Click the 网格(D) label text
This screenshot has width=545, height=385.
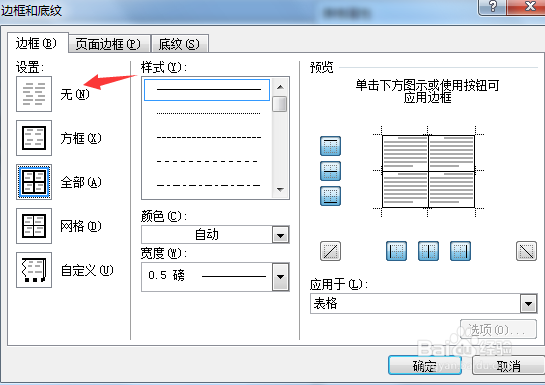click(81, 226)
